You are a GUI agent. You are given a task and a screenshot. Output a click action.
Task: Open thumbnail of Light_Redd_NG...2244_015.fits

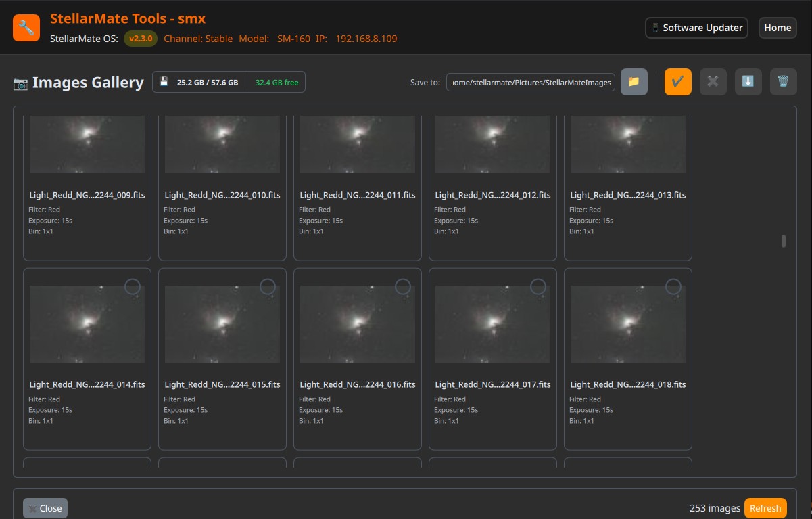coord(222,324)
